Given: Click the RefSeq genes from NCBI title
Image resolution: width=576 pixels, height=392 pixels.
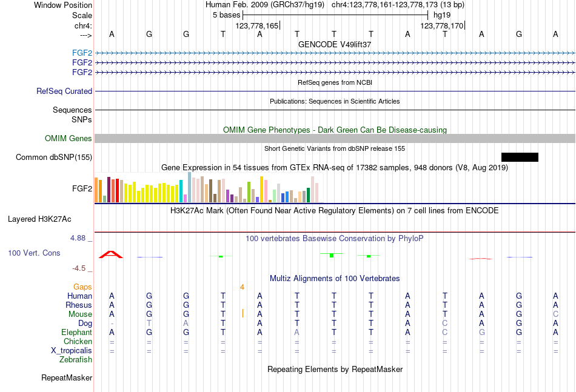Looking at the screenshot, I should [335, 82].
